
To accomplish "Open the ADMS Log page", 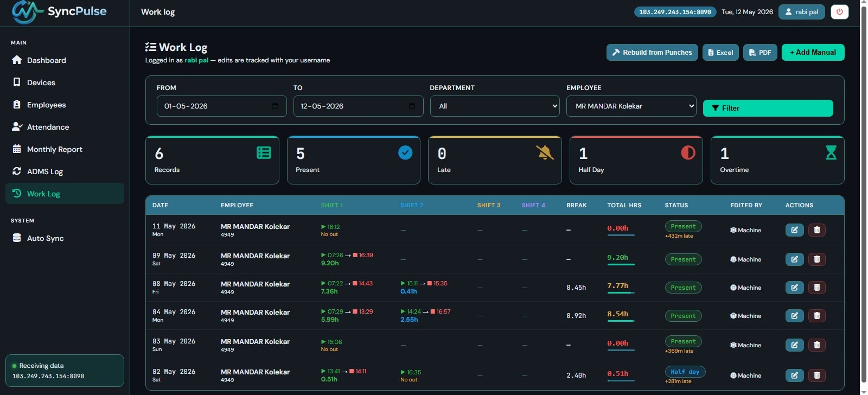I will 65,171.
